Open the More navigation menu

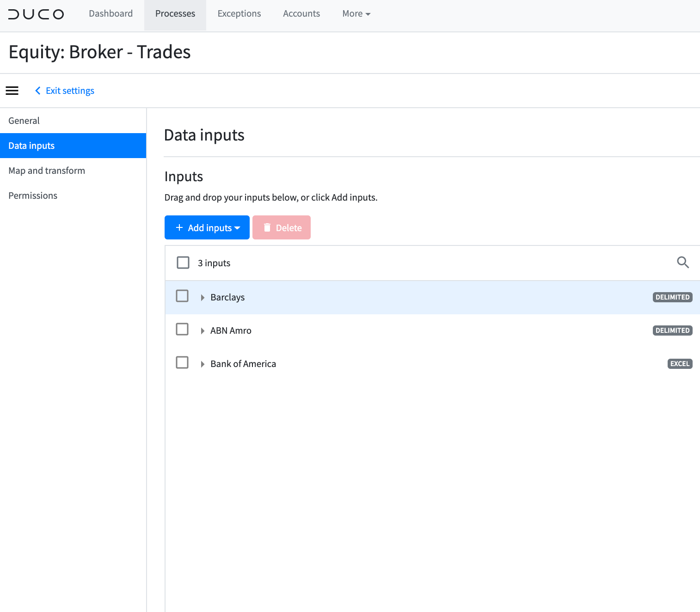pyautogui.click(x=356, y=13)
